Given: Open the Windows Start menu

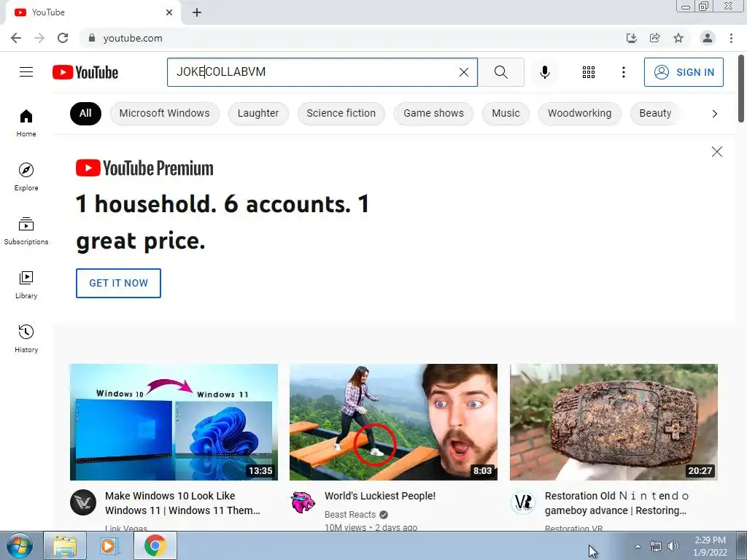Looking at the screenshot, I should (x=20, y=545).
